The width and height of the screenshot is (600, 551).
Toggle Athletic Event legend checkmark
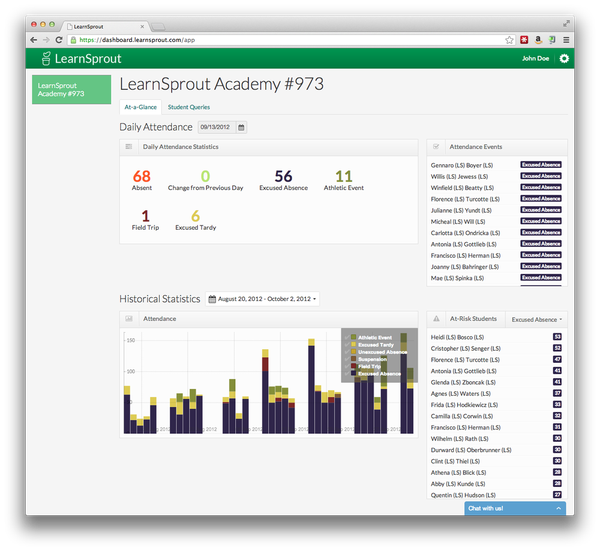tap(347, 337)
